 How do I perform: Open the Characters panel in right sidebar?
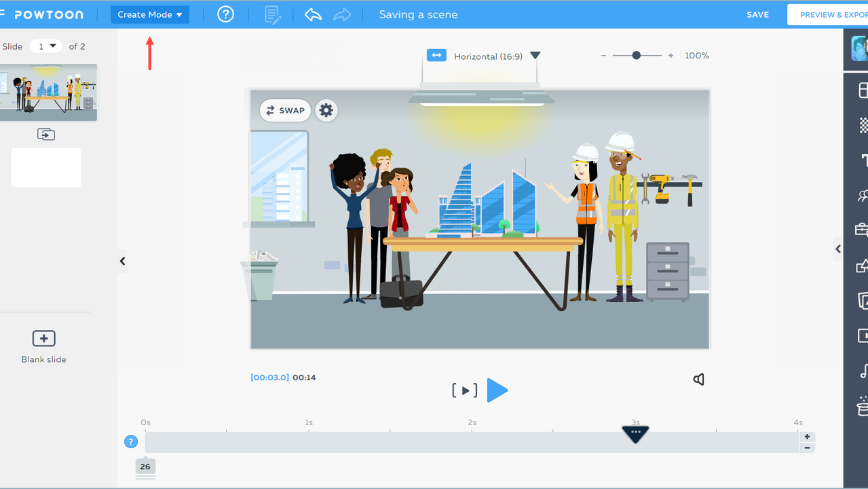coord(863,196)
